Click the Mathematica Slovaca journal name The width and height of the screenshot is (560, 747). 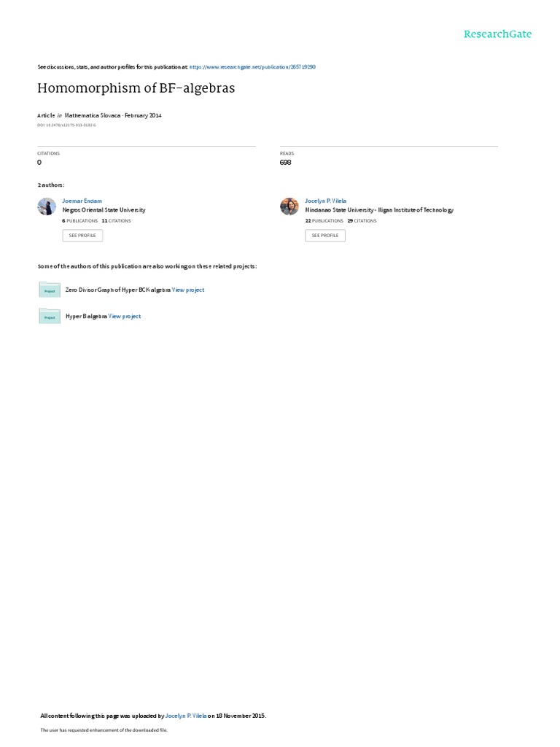[x=93, y=115]
